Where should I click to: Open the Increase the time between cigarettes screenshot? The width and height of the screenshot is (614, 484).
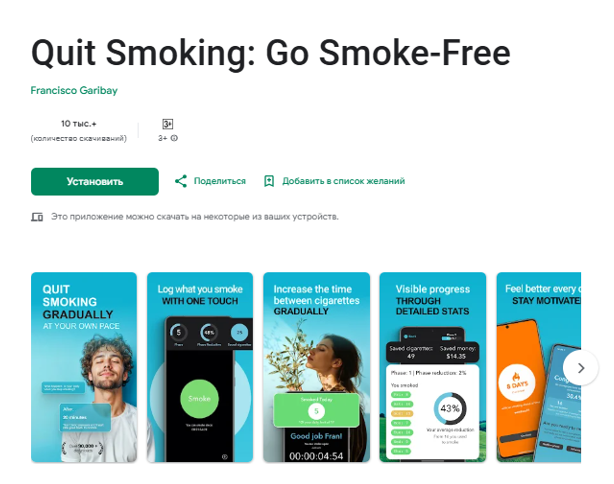(316, 367)
